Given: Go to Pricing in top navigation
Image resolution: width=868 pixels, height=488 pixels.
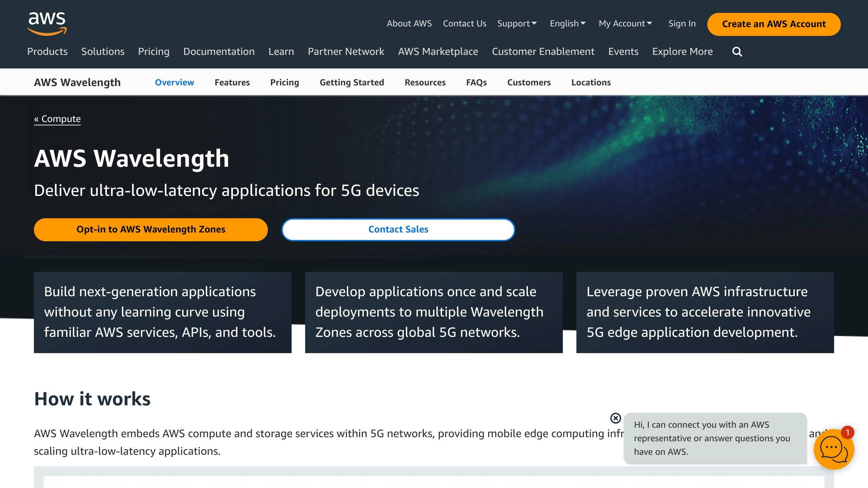Looking at the screenshot, I should pos(154,52).
